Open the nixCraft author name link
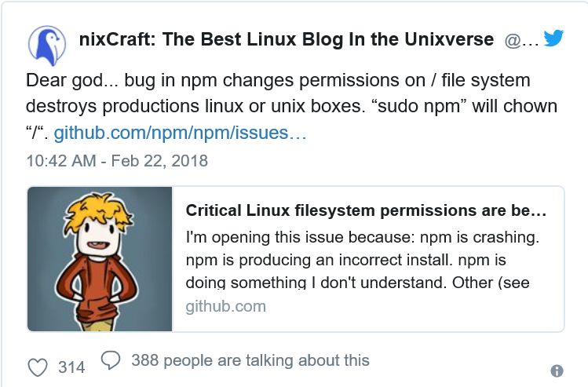Viewport: 588px width, 387px height. click(x=286, y=39)
